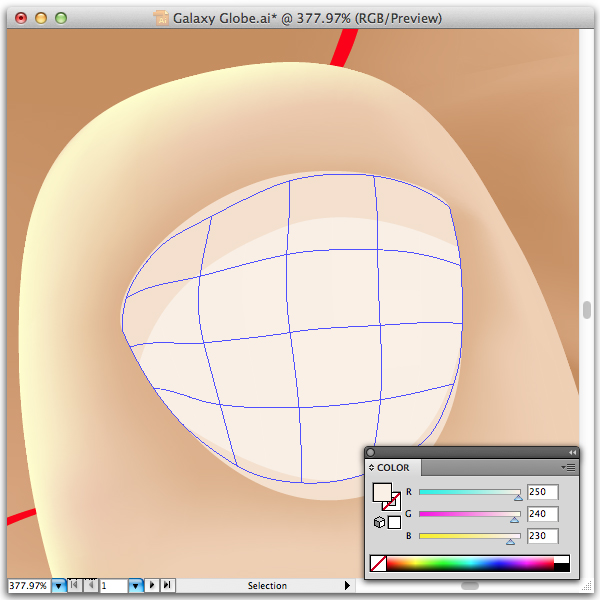Click the yellow minimize window button

tap(41, 18)
